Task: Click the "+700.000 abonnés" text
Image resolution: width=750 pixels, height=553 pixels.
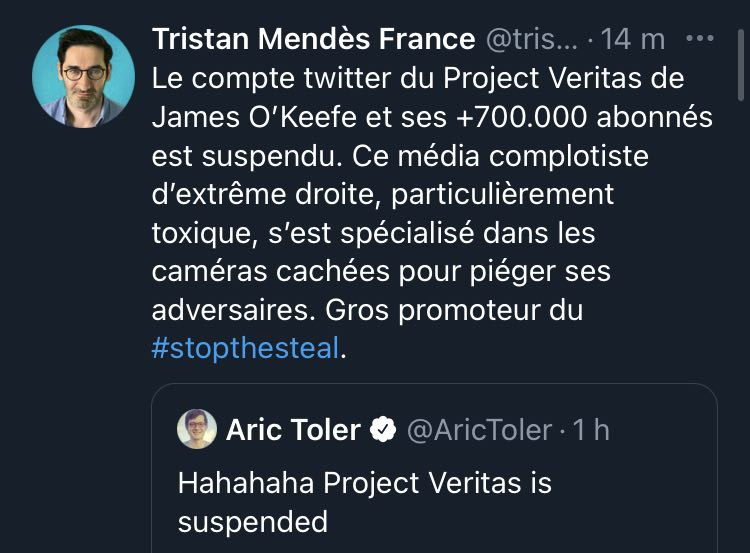Action: tap(583, 118)
